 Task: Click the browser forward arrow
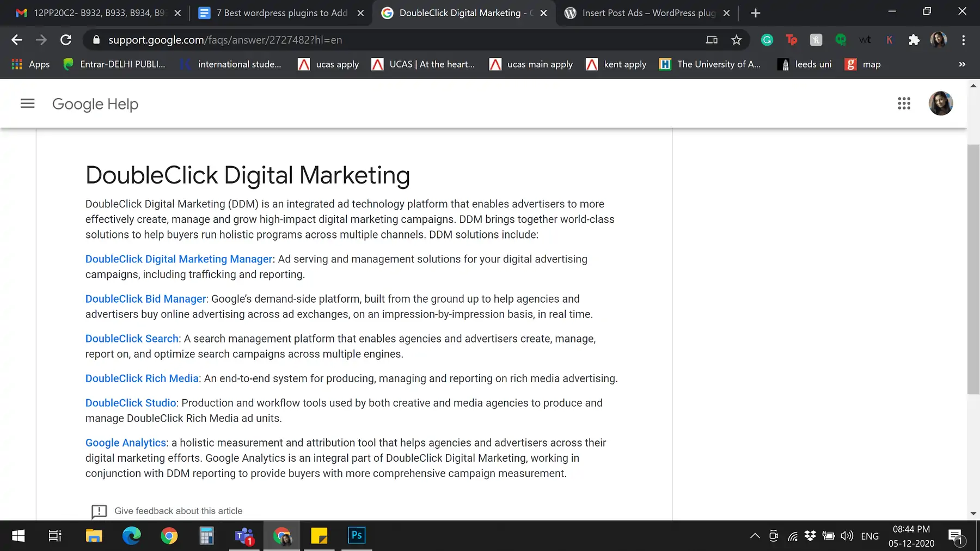41,40
